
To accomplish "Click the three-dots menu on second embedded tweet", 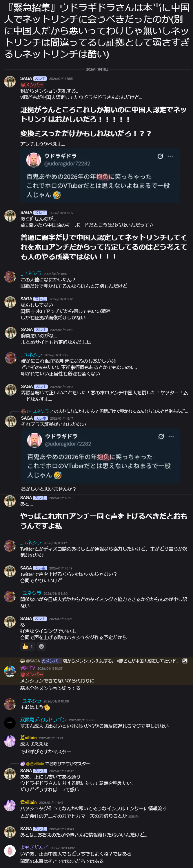I will coord(171,436).
